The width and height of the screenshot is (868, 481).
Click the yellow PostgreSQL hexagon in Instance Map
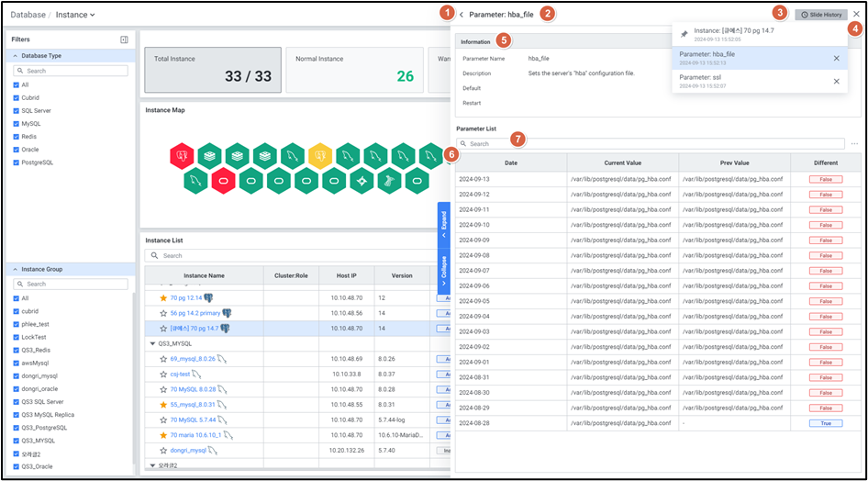tap(320, 155)
